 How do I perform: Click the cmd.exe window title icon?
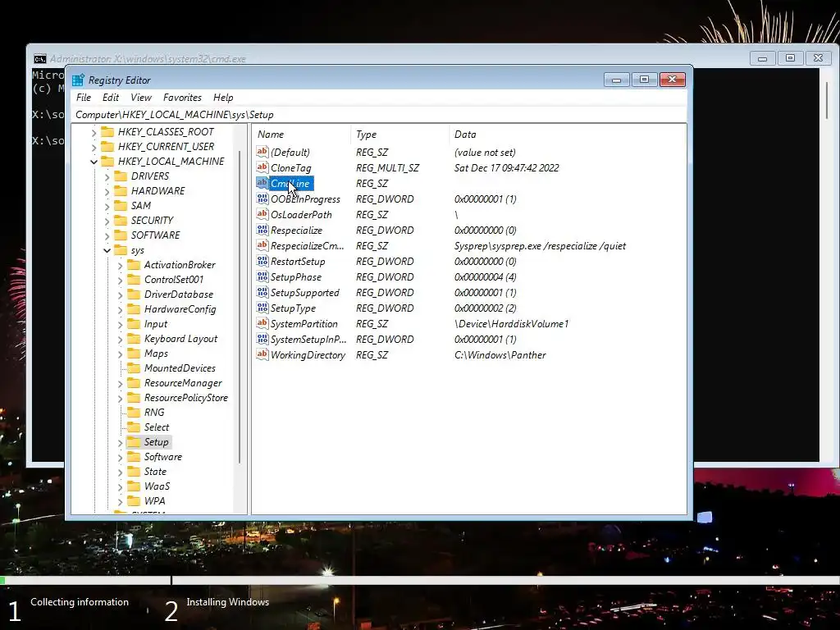coord(39,59)
